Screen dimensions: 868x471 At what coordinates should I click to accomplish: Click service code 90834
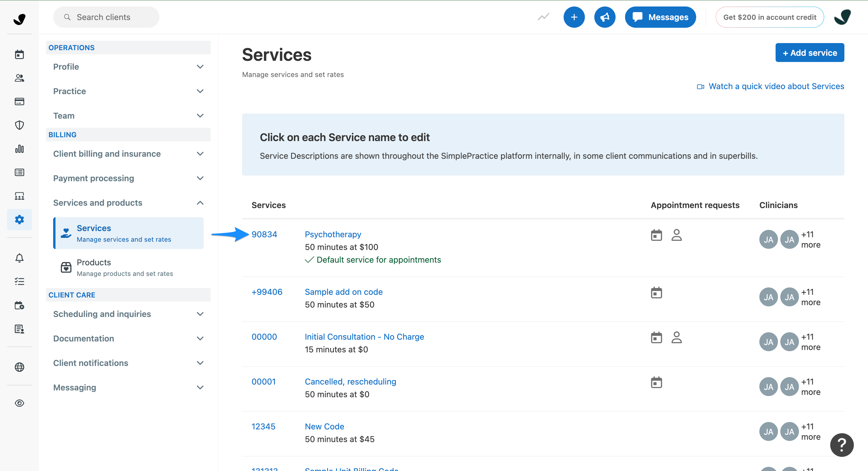264,235
